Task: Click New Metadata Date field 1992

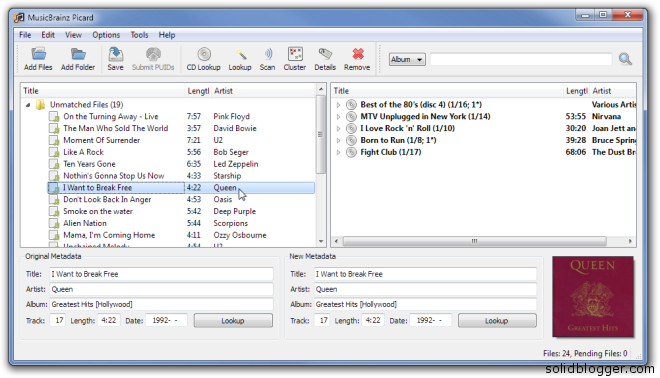Action: click(431, 321)
